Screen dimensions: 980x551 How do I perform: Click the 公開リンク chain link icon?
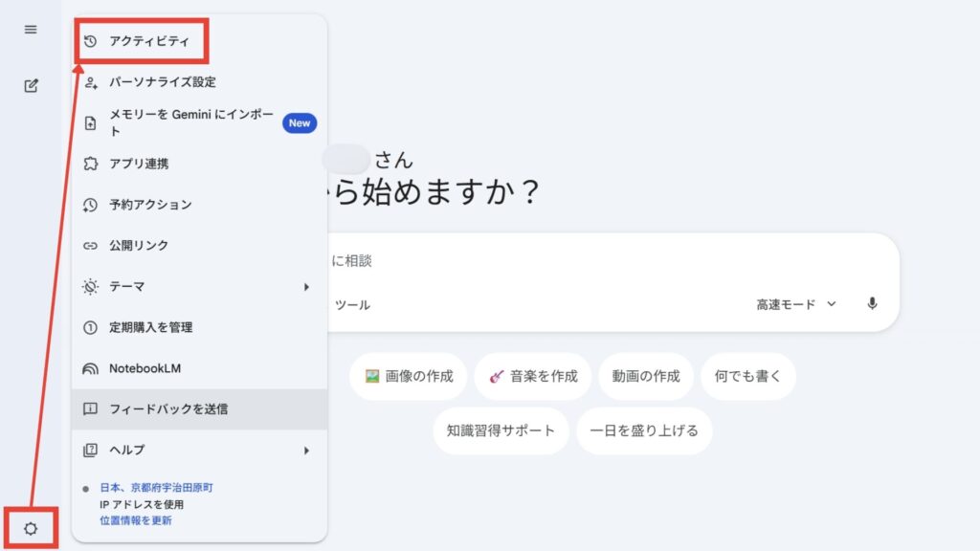tap(91, 246)
